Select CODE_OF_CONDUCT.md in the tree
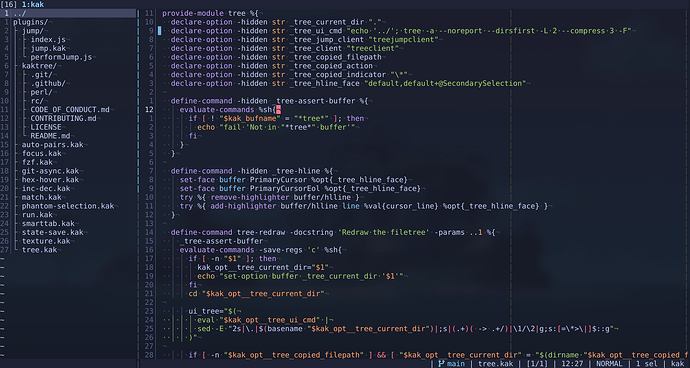This screenshot has width=690, height=368. coord(70,110)
